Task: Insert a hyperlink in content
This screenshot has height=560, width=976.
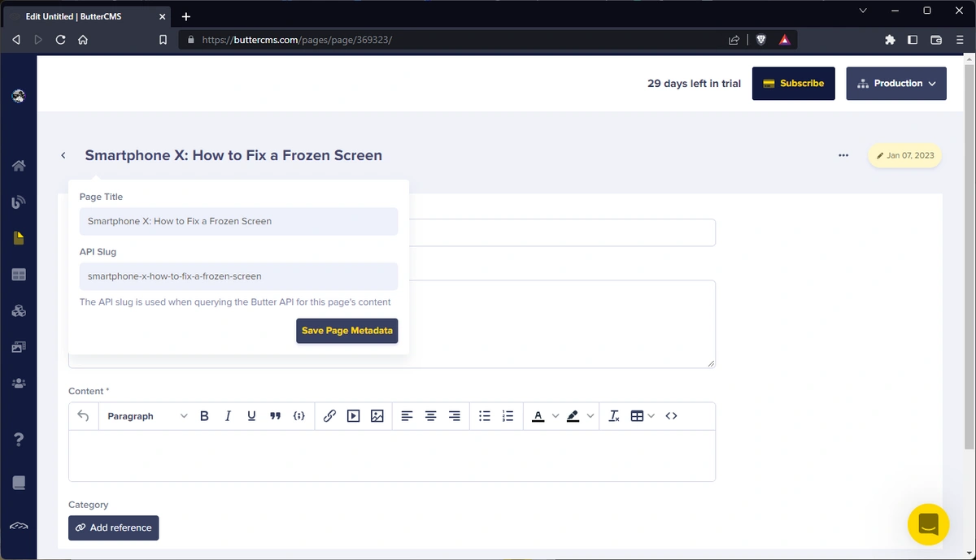Action: click(x=329, y=416)
